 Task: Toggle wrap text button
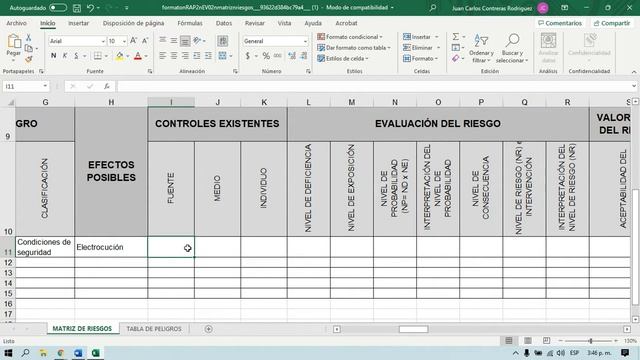click(x=222, y=41)
